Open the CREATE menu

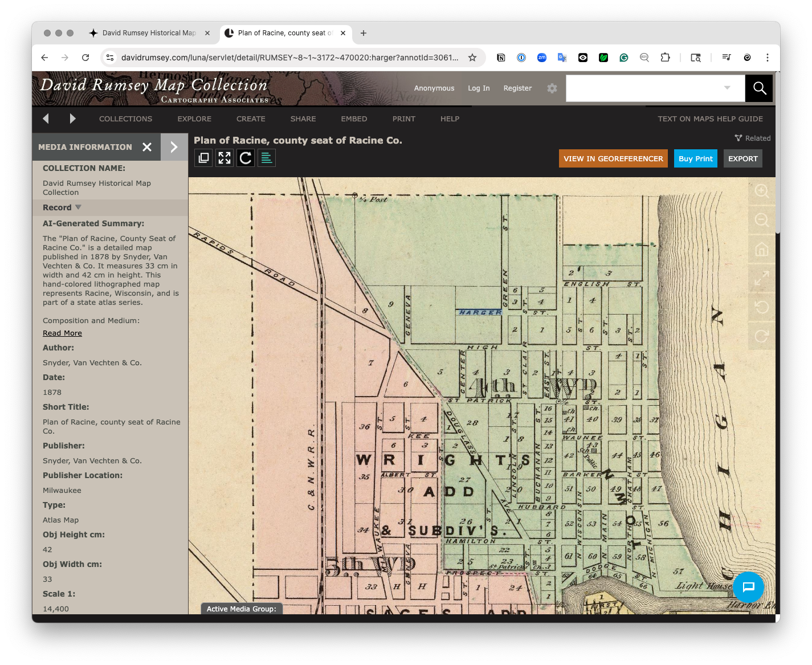click(x=251, y=119)
